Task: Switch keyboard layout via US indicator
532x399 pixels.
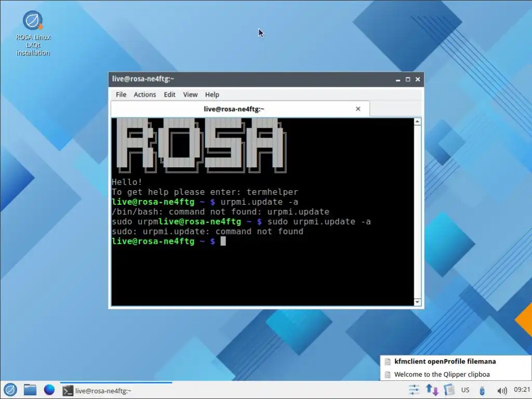Action: 465,390
